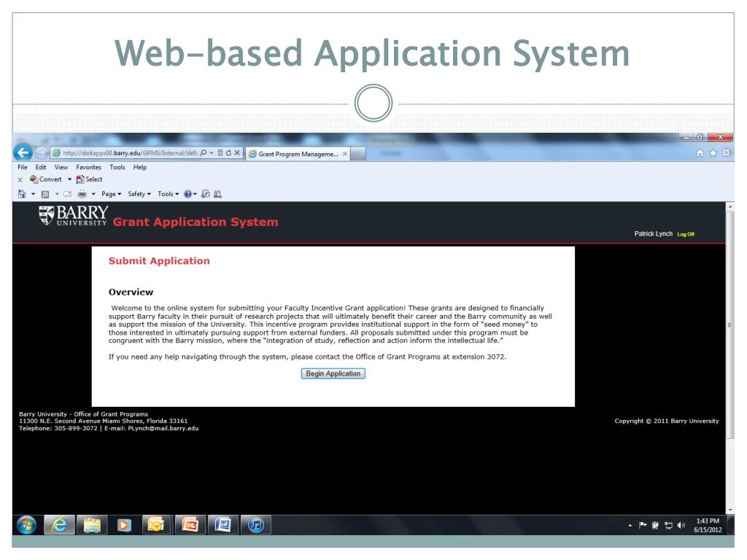Close the Grant Program Management tab

[345, 154]
